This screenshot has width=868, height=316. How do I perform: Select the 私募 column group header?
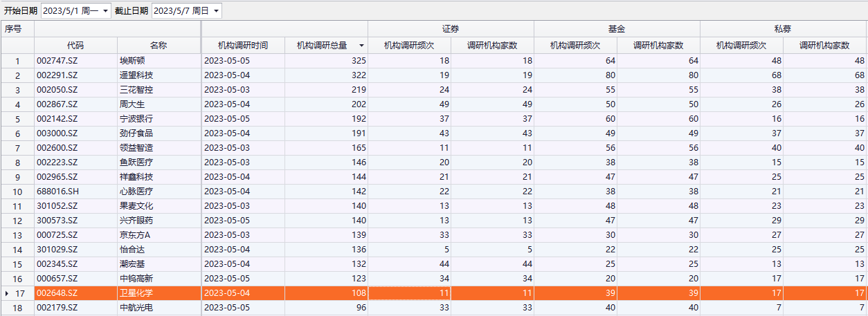(783, 29)
